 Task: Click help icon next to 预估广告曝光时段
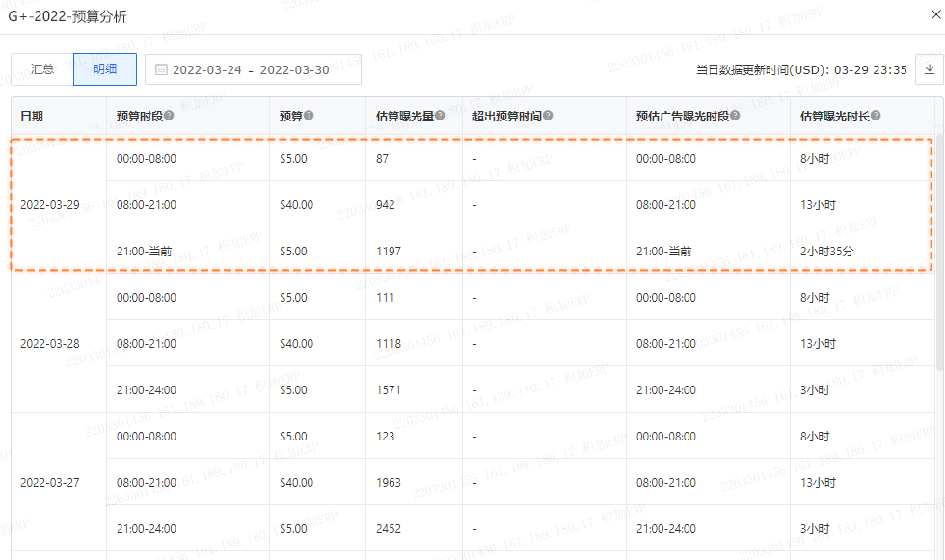735,116
